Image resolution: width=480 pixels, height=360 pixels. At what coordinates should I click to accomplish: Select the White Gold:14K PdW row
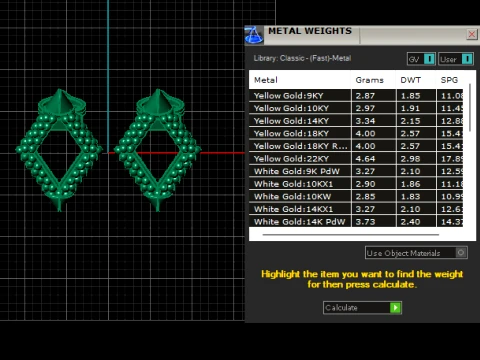click(356, 221)
